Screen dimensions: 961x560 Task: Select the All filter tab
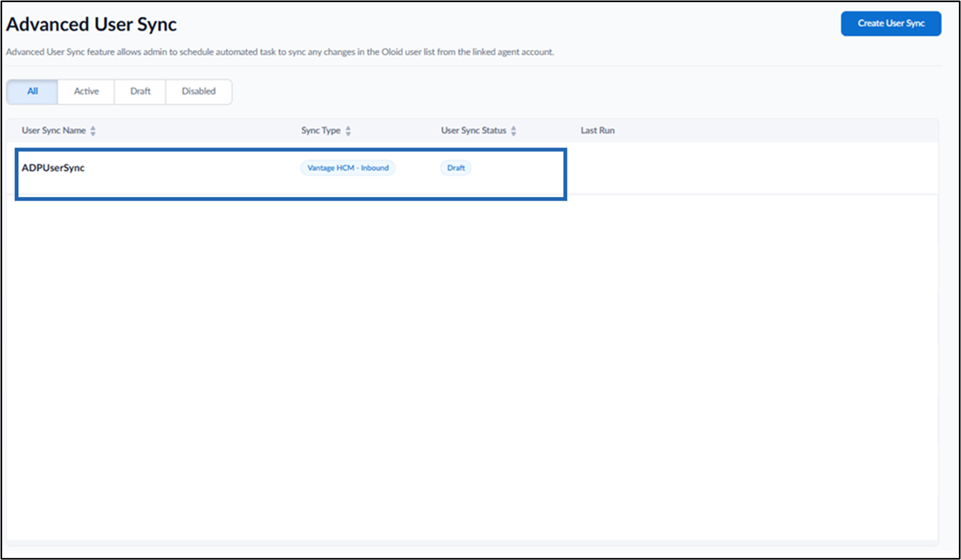(32, 91)
